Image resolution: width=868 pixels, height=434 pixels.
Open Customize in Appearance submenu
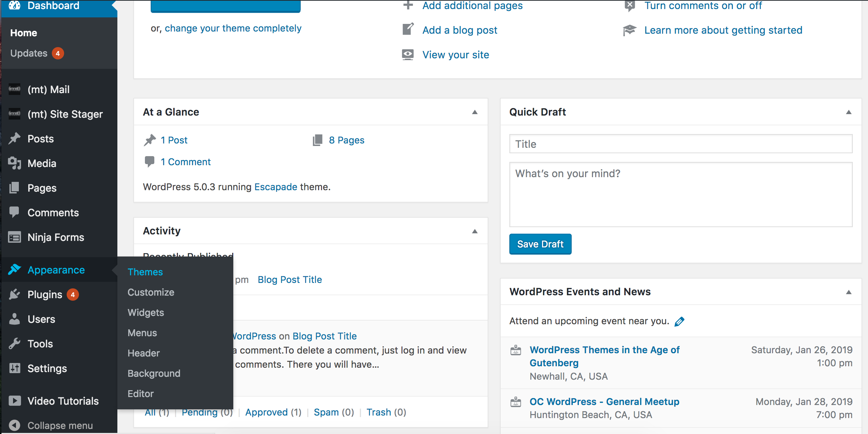pos(151,292)
